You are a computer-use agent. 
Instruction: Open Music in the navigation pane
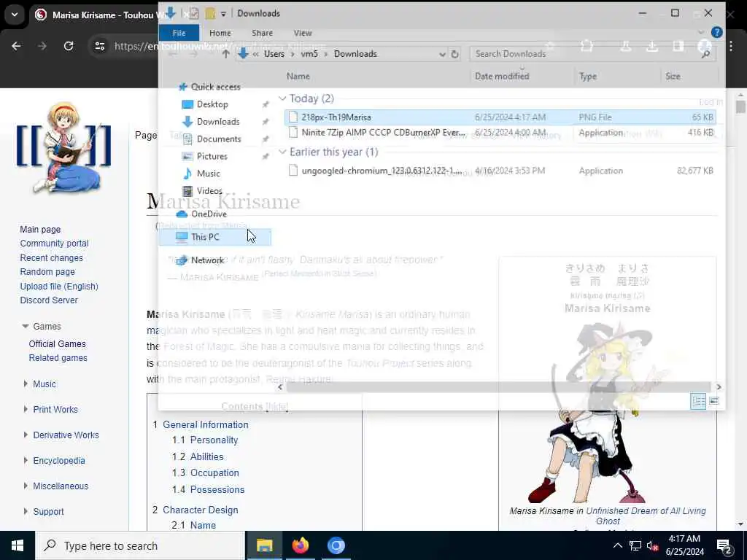(x=208, y=174)
